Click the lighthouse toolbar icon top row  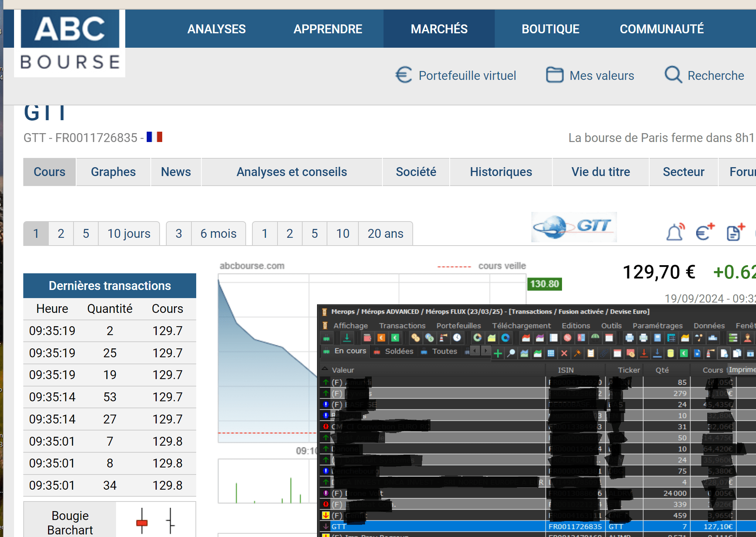[444, 338]
